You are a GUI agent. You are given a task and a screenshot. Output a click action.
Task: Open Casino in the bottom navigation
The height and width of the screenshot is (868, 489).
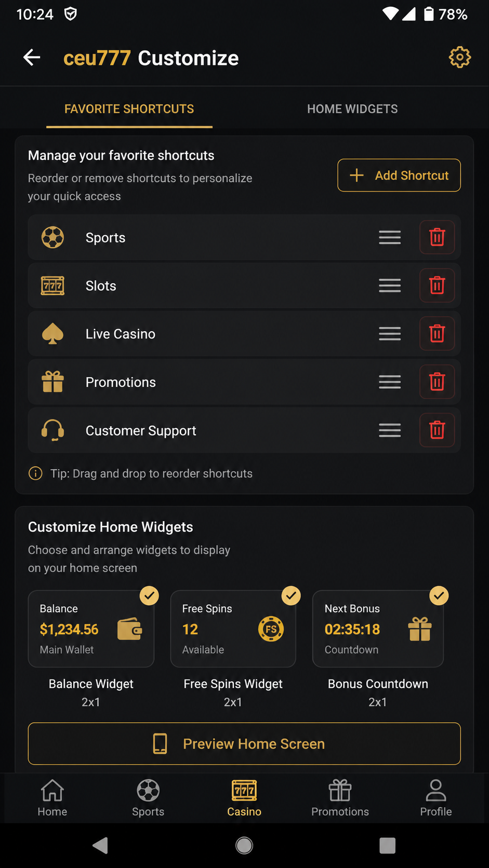[x=244, y=798]
